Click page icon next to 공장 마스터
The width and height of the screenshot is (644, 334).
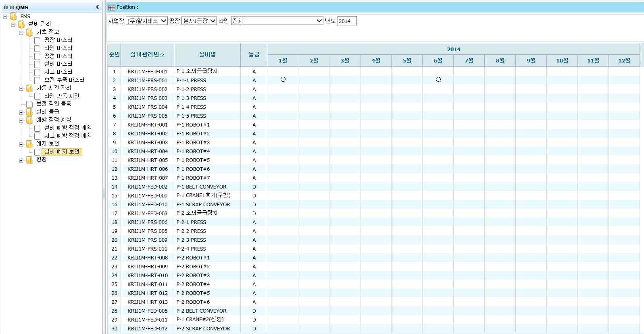[x=38, y=40]
